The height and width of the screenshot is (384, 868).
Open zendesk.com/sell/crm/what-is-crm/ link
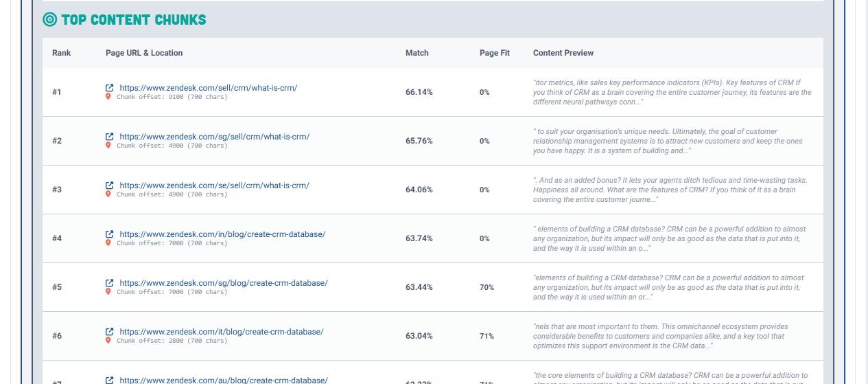(209, 88)
